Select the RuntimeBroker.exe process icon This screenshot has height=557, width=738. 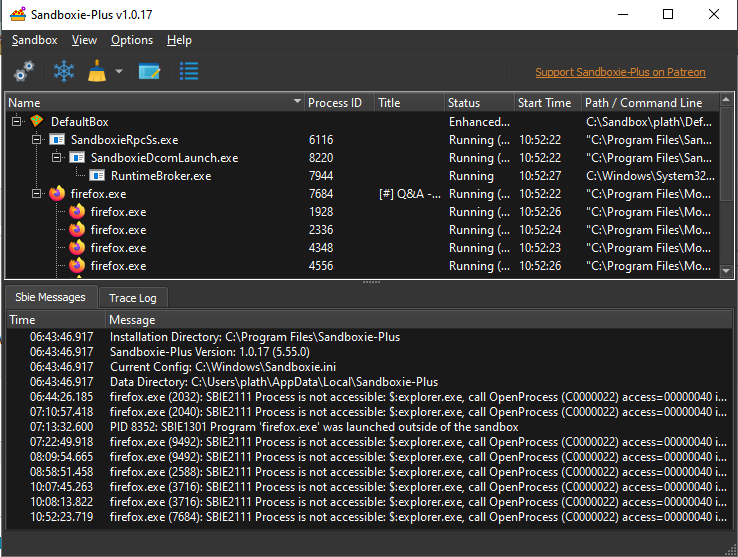pos(97,176)
